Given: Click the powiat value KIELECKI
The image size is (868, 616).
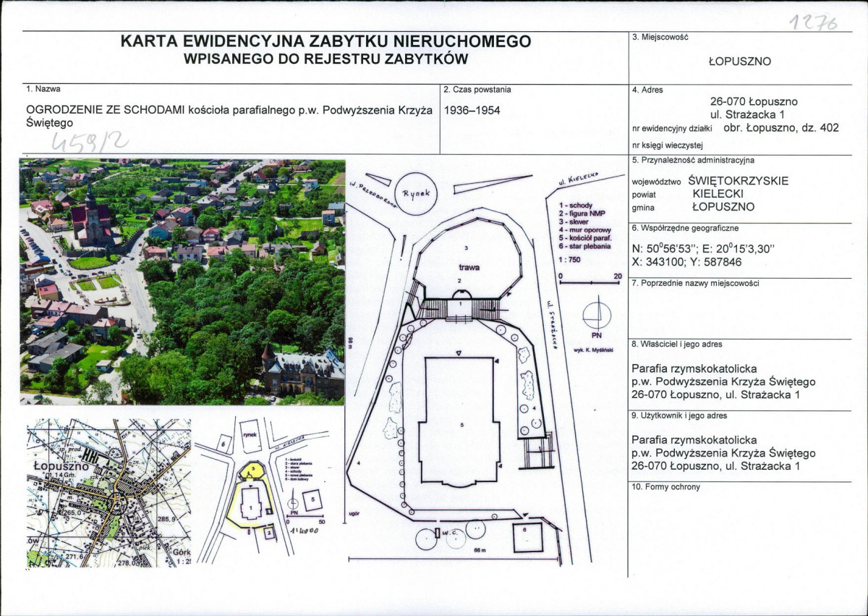Looking at the screenshot, I should coord(718,194).
